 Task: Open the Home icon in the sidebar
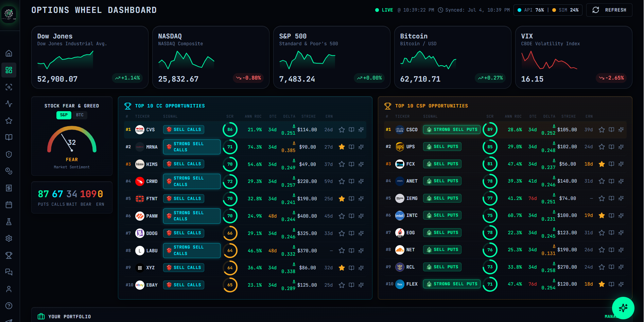pos(9,53)
